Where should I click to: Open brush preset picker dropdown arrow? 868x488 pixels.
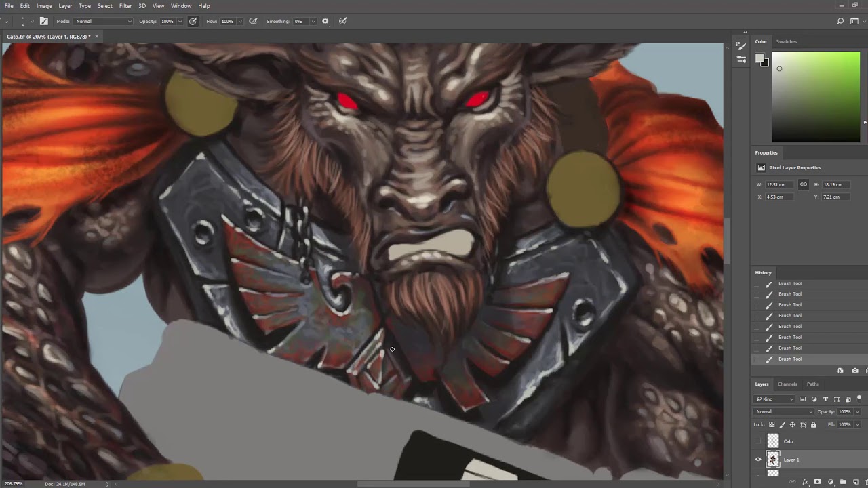(31, 22)
